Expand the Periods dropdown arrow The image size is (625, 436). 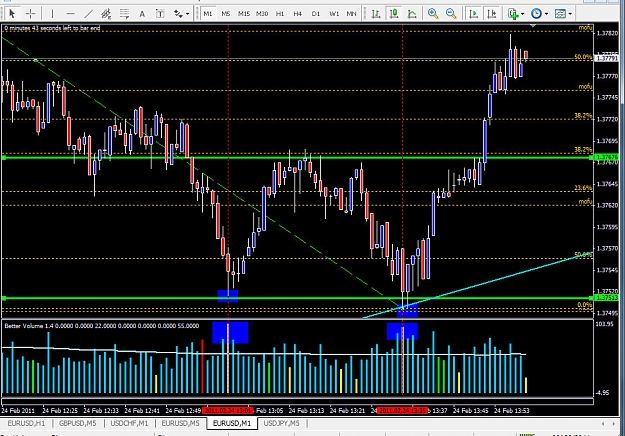coord(546,14)
